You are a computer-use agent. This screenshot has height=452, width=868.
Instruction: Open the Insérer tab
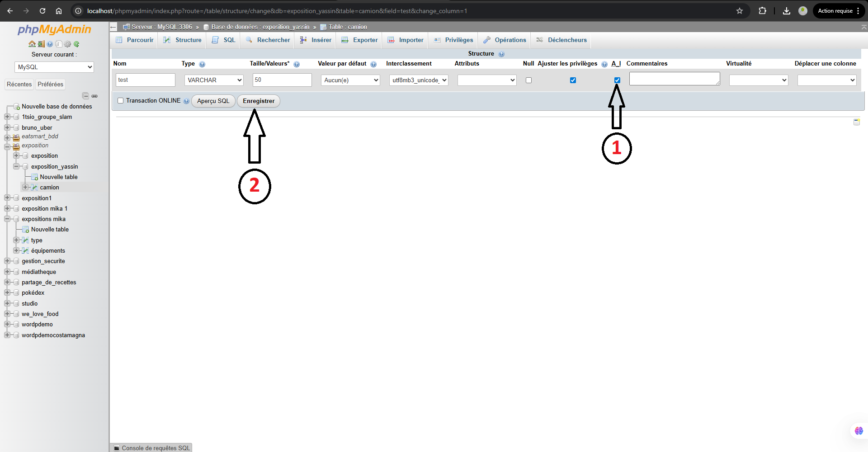pyautogui.click(x=321, y=40)
